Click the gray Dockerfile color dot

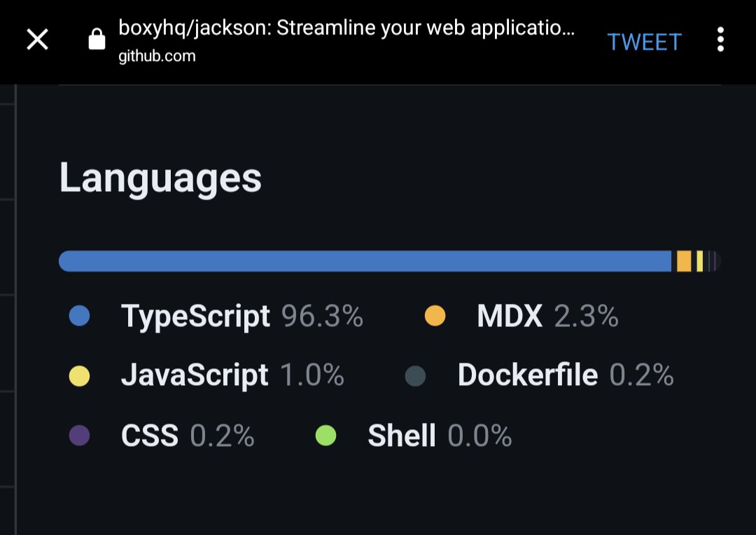coord(415,376)
